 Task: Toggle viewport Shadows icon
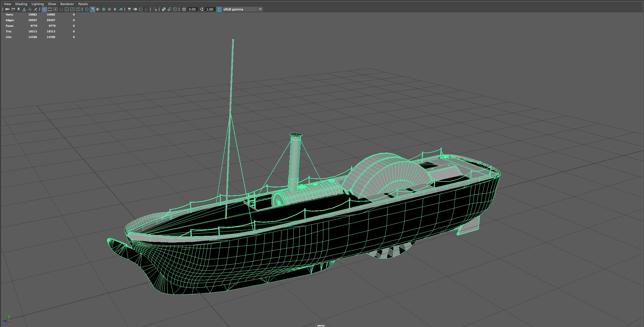121,9
